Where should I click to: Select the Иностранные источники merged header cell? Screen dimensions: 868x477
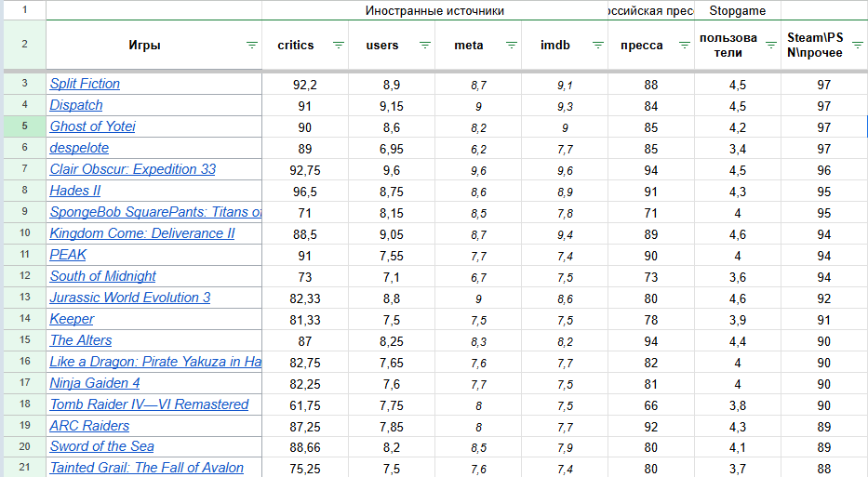pyautogui.click(x=434, y=11)
